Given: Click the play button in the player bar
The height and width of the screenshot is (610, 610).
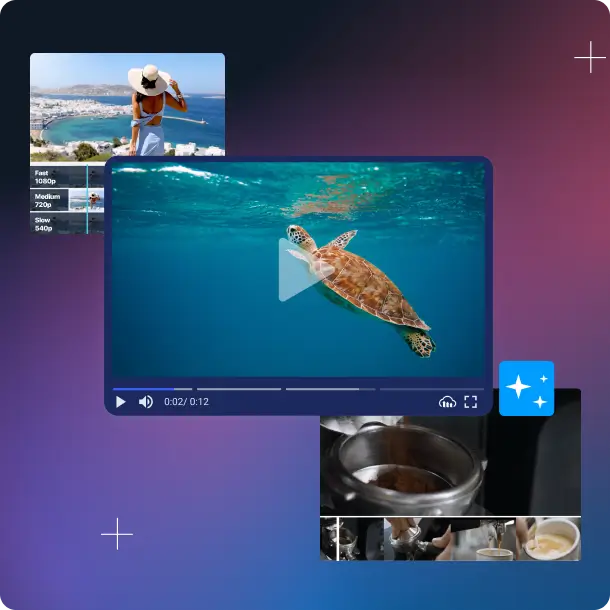Looking at the screenshot, I should pyautogui.click(x=121, y=402).
